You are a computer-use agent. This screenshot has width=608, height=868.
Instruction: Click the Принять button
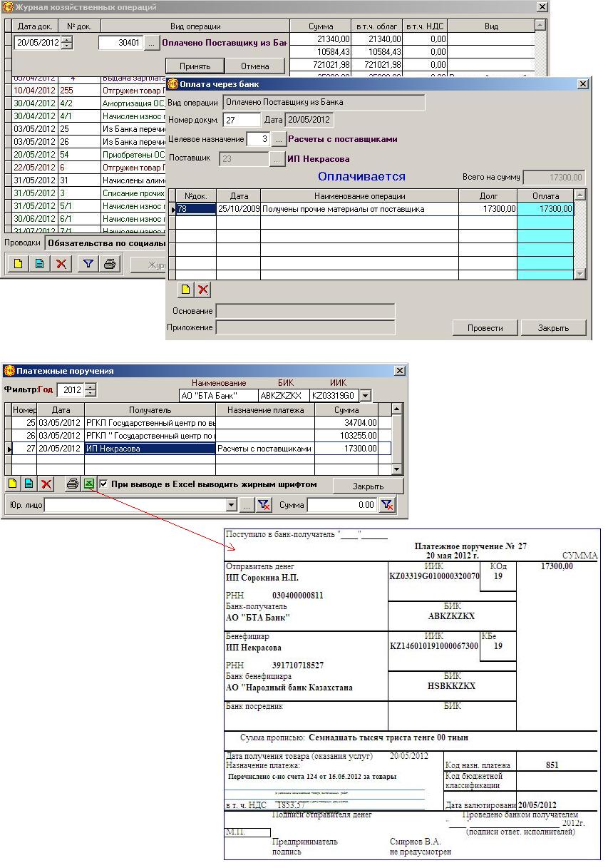195,66
